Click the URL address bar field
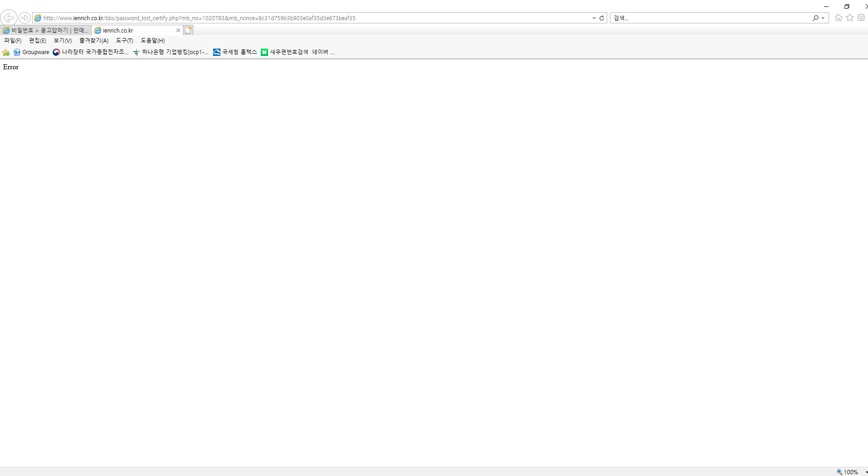 (x=312, y=18)
